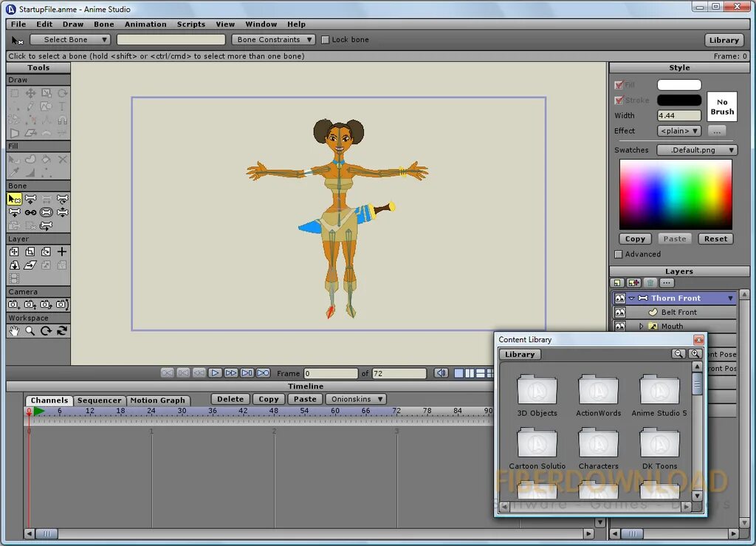
Task: Expand the Mouth layer group
Action: pyautogui.click(x=641, y=326)
